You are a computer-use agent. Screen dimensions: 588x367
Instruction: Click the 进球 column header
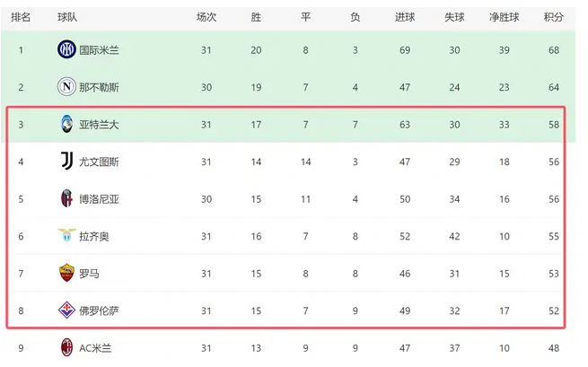click(x=405, y=17)
